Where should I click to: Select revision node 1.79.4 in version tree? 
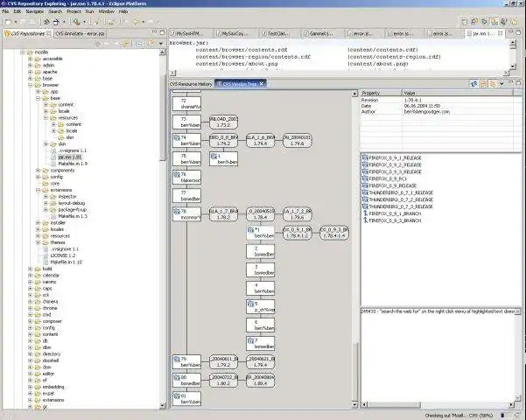tap(260, 362)
